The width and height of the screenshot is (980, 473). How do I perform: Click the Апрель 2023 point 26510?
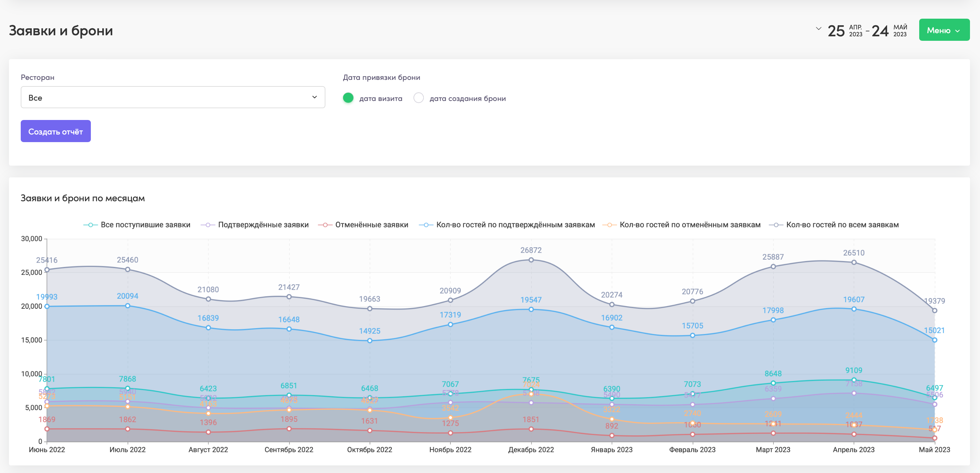point(854,262)
